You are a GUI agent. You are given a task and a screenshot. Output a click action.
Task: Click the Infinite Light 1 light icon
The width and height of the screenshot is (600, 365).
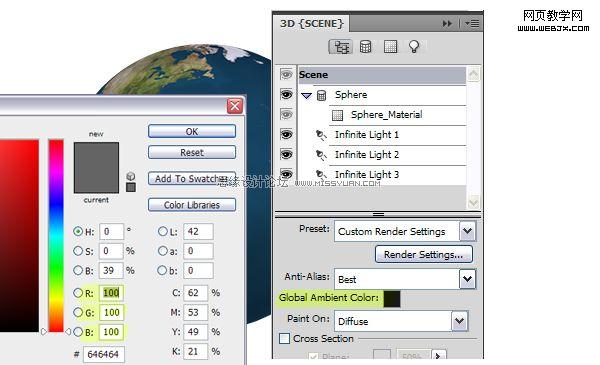click(321, 135)
